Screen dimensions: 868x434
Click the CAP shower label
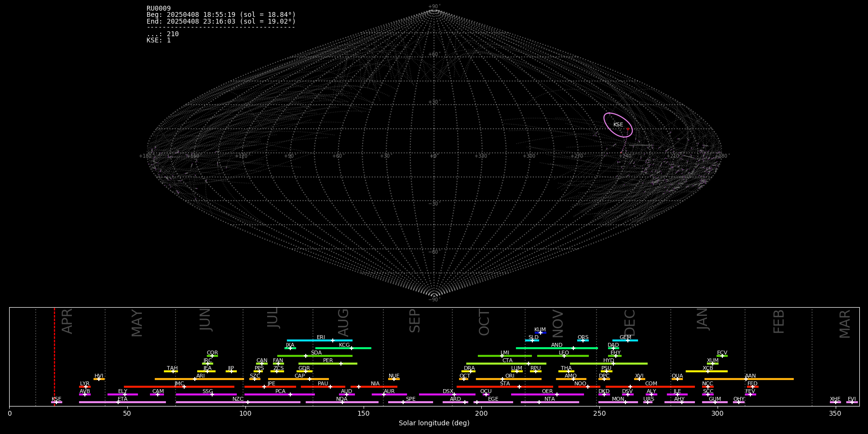click(299, 376)
